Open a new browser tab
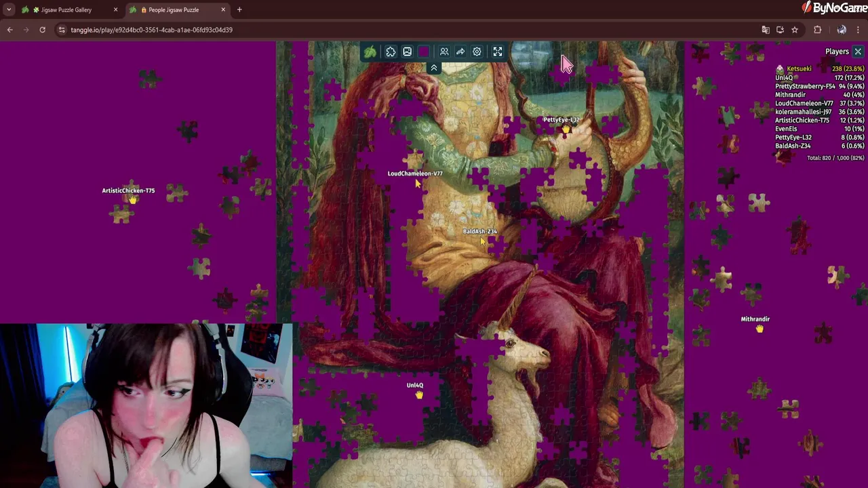The height and width of the screenshot is (488, 868). [239, 9]
